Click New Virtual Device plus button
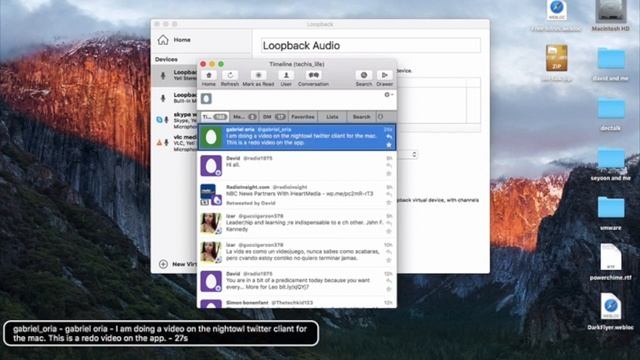 click(163, 264)
